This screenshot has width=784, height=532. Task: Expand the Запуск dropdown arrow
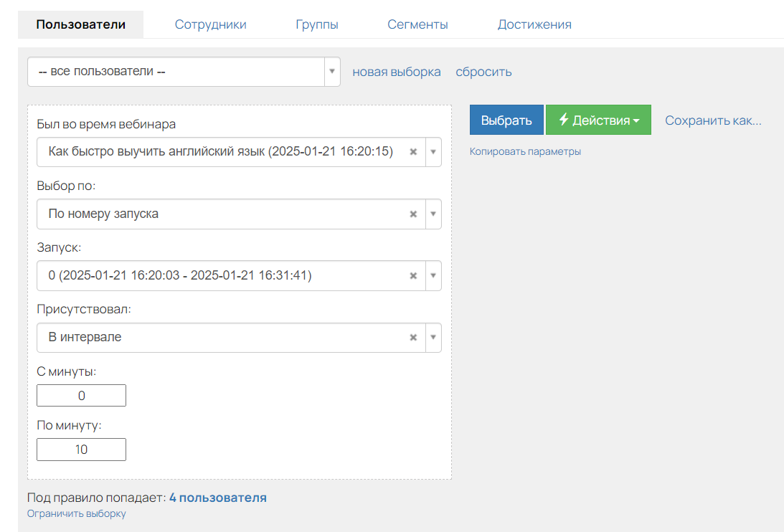(433, 275)
